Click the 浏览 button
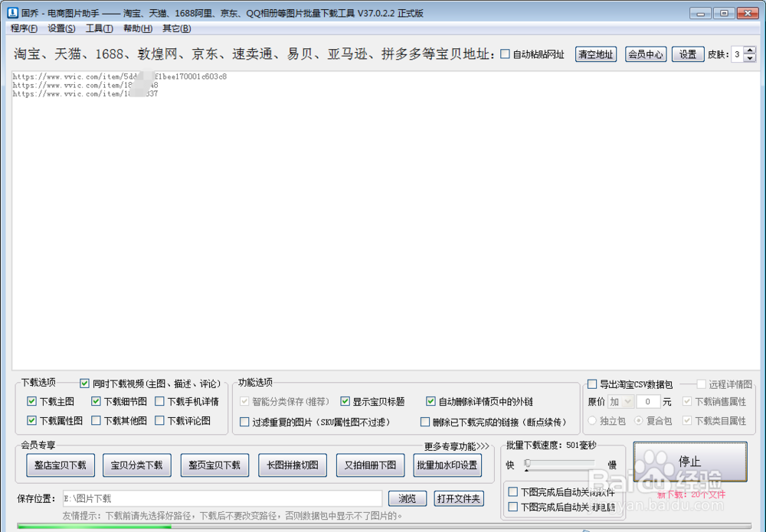Viewport: 766px width, 532px height. (408, 498)
